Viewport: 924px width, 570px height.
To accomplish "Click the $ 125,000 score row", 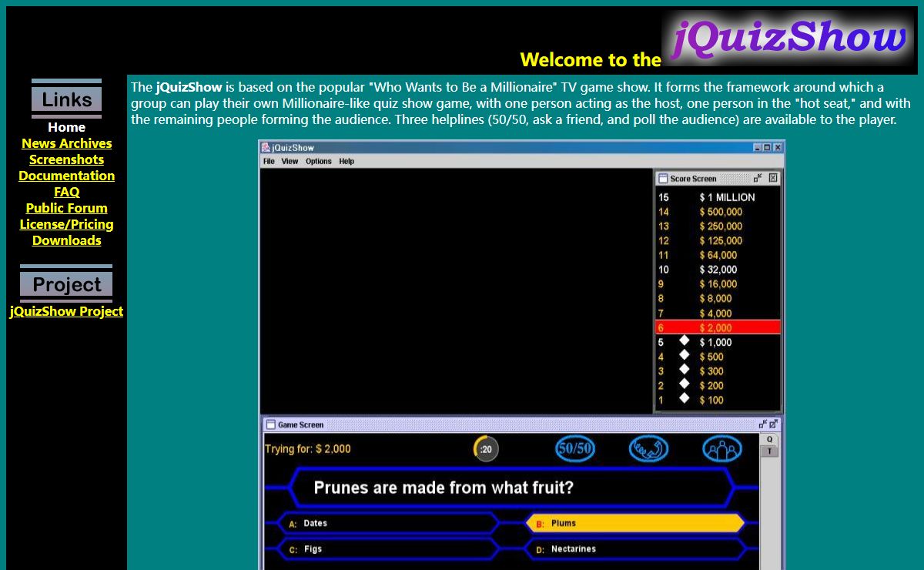I will click(718, 240).
